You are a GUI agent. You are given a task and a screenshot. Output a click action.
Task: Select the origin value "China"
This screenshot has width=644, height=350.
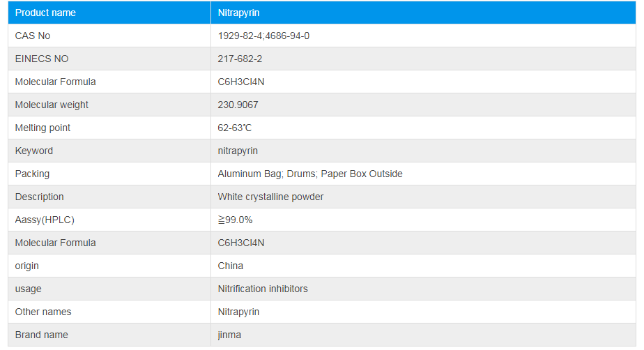231,266
